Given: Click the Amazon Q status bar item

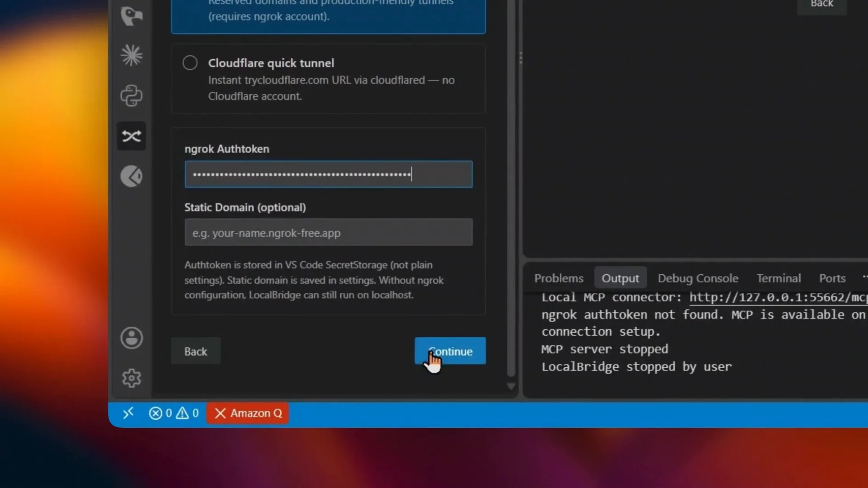Looking at the screenshot, I should coord(248,413).
